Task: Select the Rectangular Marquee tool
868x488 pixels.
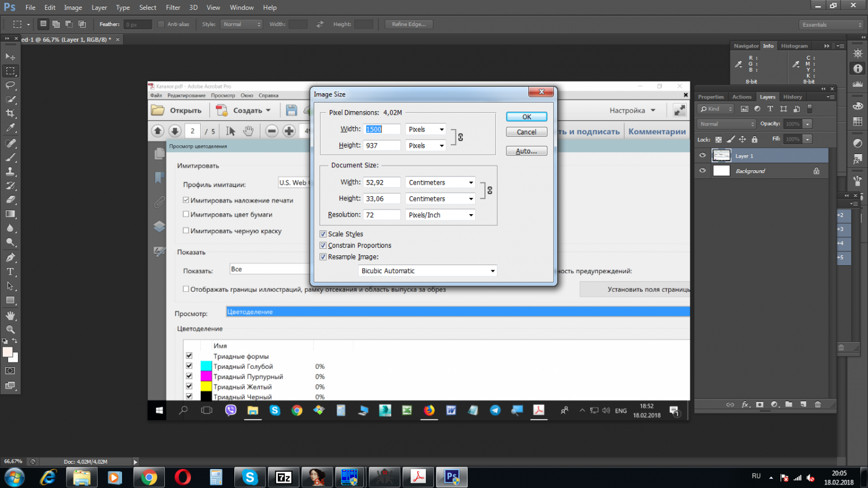Action: 10,71
